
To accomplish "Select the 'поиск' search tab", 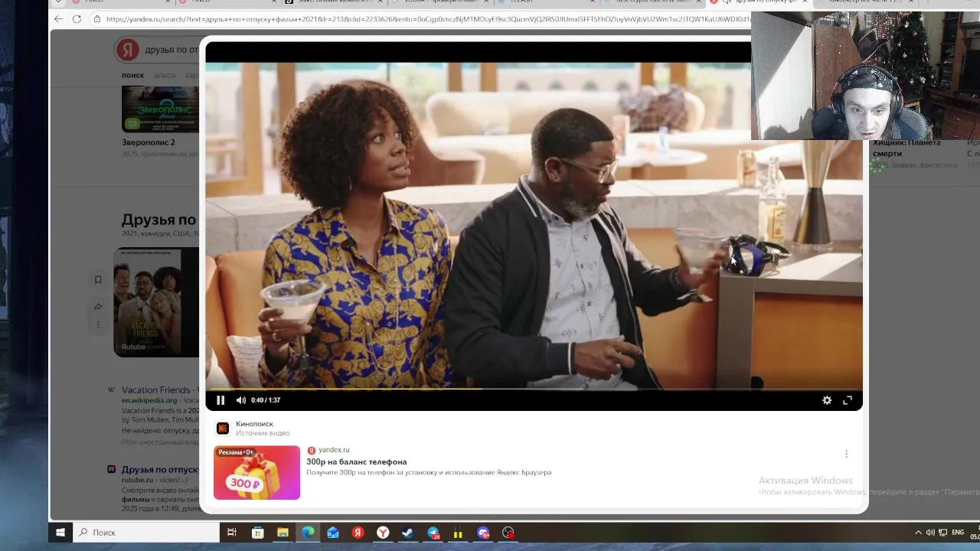I will click(x=132, y=76).
